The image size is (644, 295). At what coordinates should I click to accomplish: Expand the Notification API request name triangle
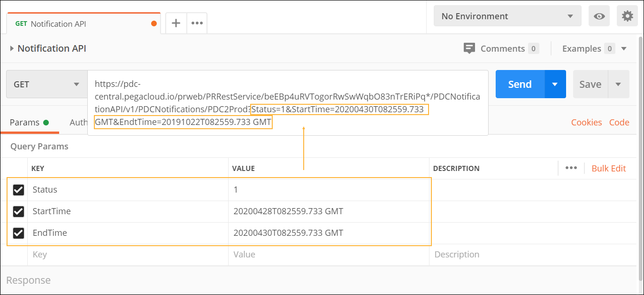pos(12,48)
